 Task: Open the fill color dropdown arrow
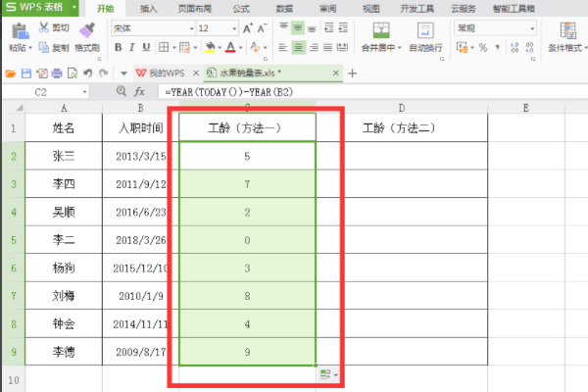220,48
